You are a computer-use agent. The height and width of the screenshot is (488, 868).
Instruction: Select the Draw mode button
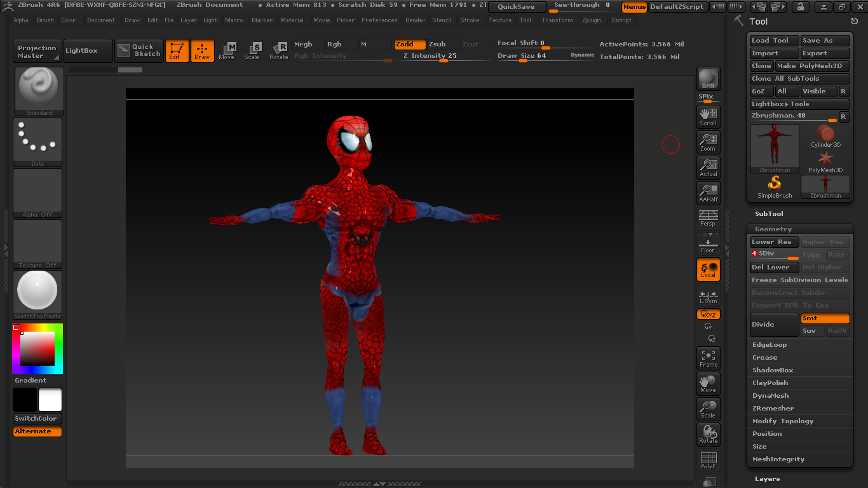point(202,51)
